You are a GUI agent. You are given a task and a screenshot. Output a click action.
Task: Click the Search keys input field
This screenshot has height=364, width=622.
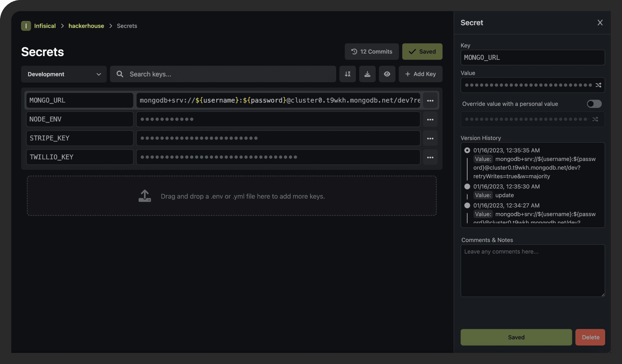pos(227,74)
